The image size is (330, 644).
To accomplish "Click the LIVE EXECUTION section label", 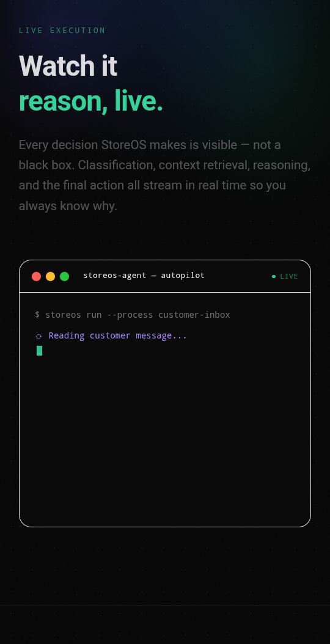I will [62, 31].
